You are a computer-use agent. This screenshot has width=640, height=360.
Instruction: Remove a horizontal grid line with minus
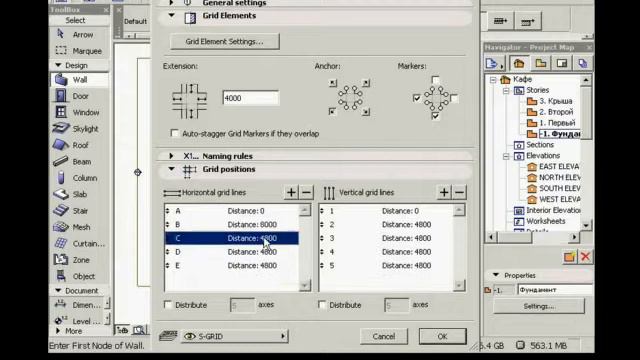click(x=307, y=192)
